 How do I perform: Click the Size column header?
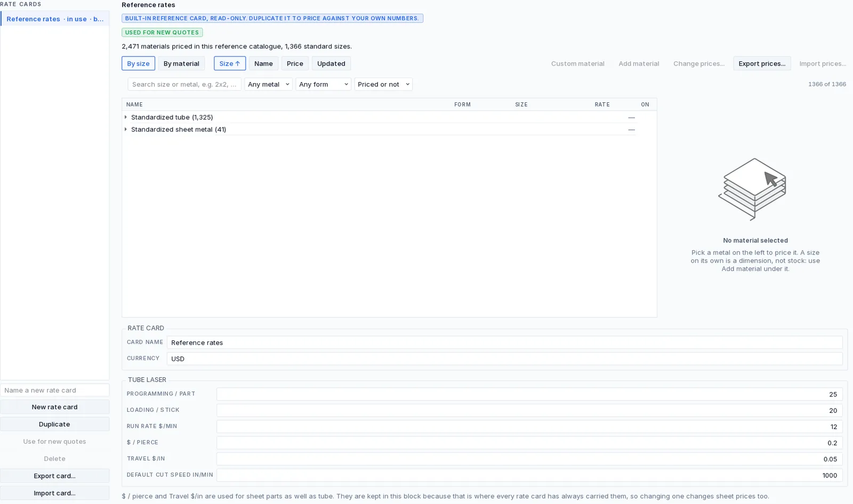coord(521,104)
